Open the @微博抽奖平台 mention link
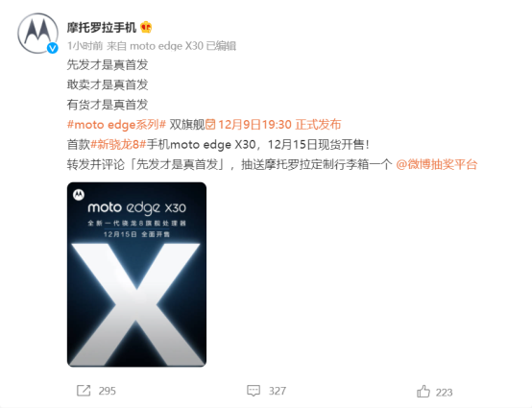The image size is (532, 408). 437,164
